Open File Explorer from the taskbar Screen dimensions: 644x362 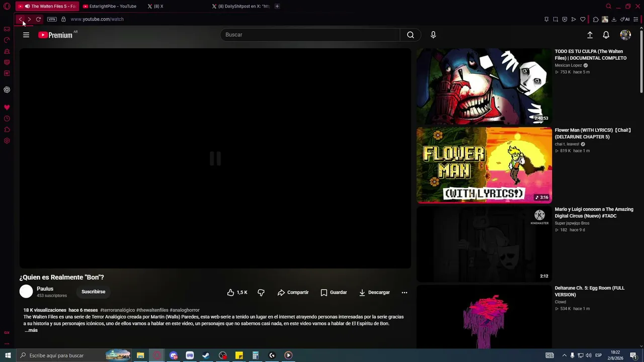140,355
